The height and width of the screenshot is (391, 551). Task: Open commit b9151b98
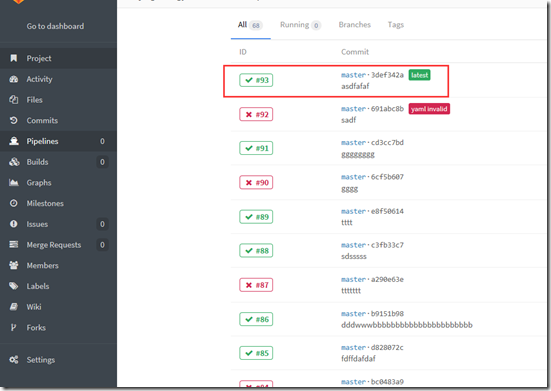[x=387, y=314]
